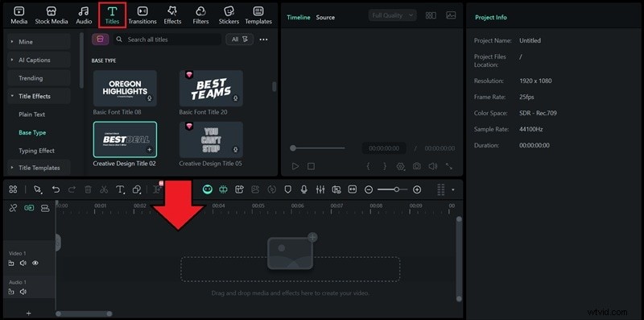Toggle Video 1 track visibility eye
Image resolution: width=644 pixels, height=320 pixels.
[35, 263]
